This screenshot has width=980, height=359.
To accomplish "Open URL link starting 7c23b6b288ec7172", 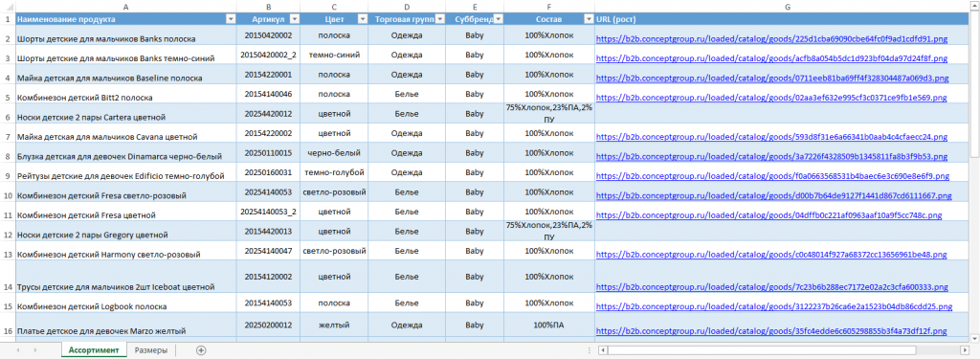I will click(772, 286).
